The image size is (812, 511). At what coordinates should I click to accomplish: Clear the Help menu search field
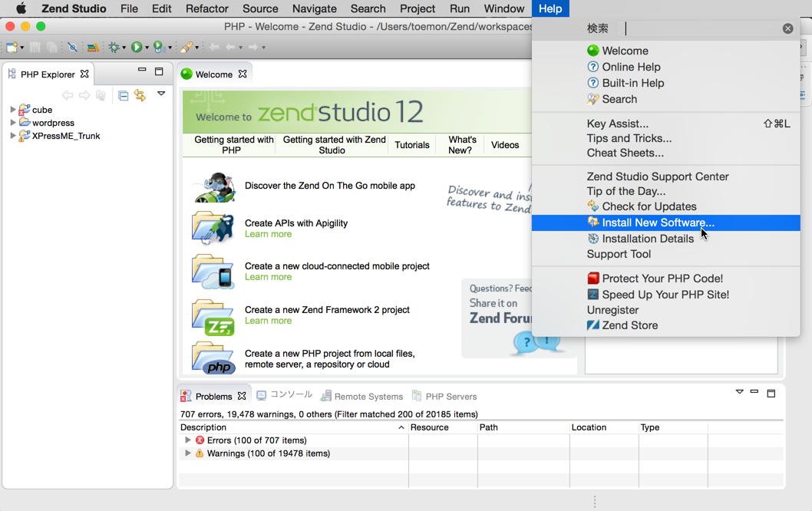tap(787, 28)
